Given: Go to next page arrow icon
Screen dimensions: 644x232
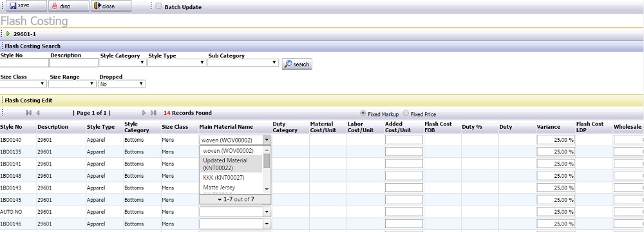Looking at the screenshot, I should tap(144, 113).
